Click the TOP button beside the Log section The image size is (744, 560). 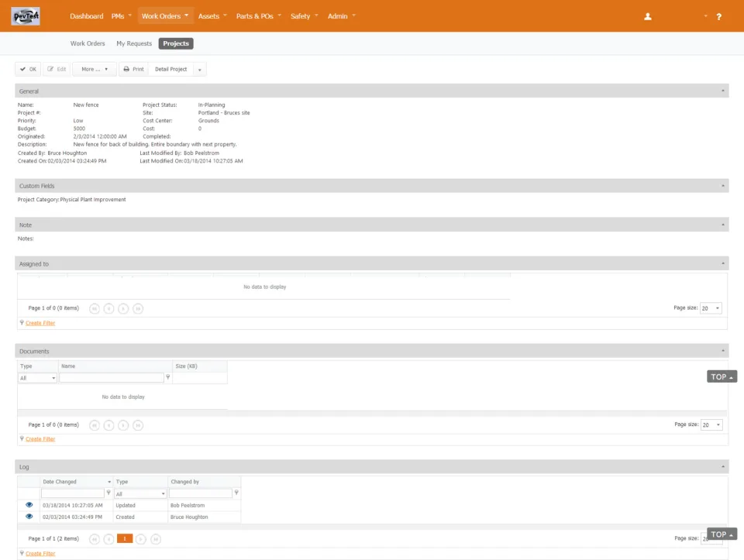[x=722, y=534]
